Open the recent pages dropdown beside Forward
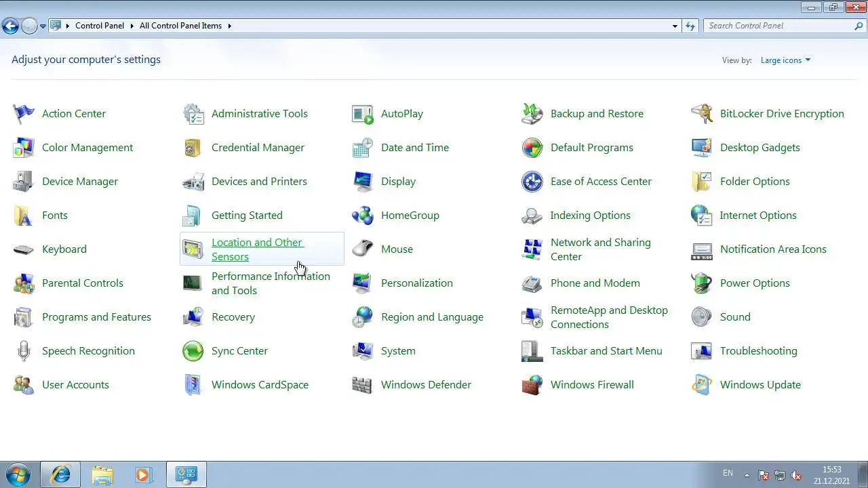The width and height of the screenshot is (868, 488). coord(43,26)
